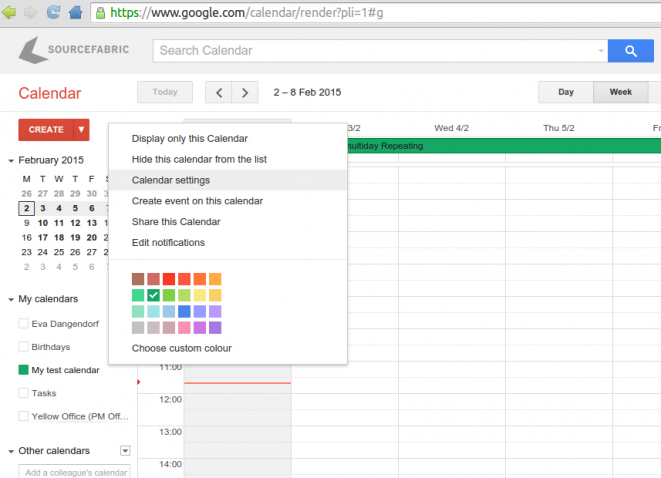661x478 pixels.
Task: Choose Hide this calendar from the list
Action: point(228,159)
